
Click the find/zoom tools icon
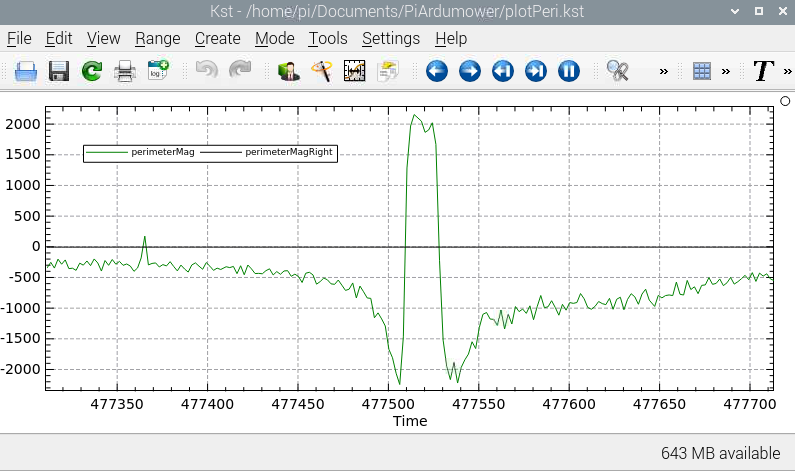coord(618,71)
